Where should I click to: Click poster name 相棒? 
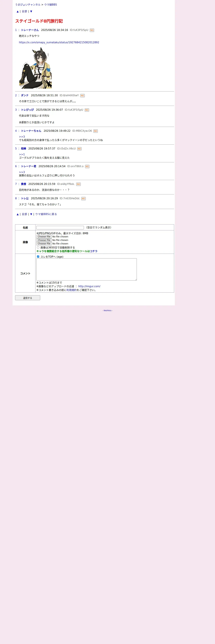pos(24,149)
